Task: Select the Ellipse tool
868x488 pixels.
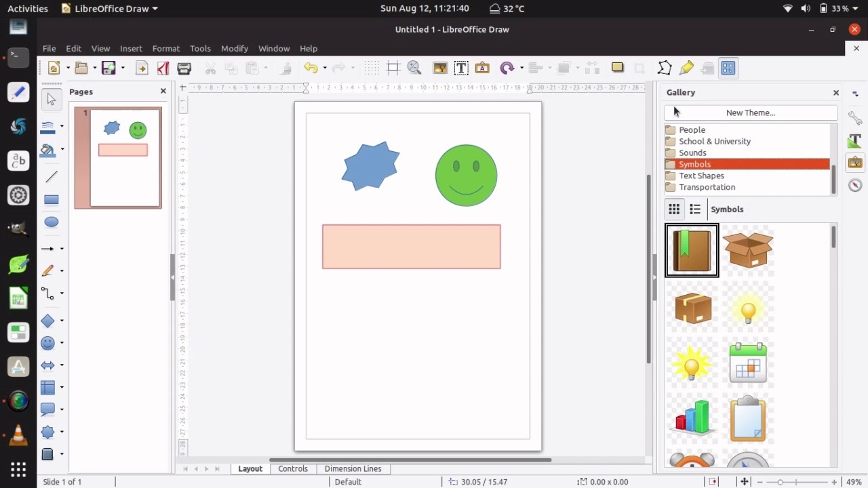Action: click(52, 222)
